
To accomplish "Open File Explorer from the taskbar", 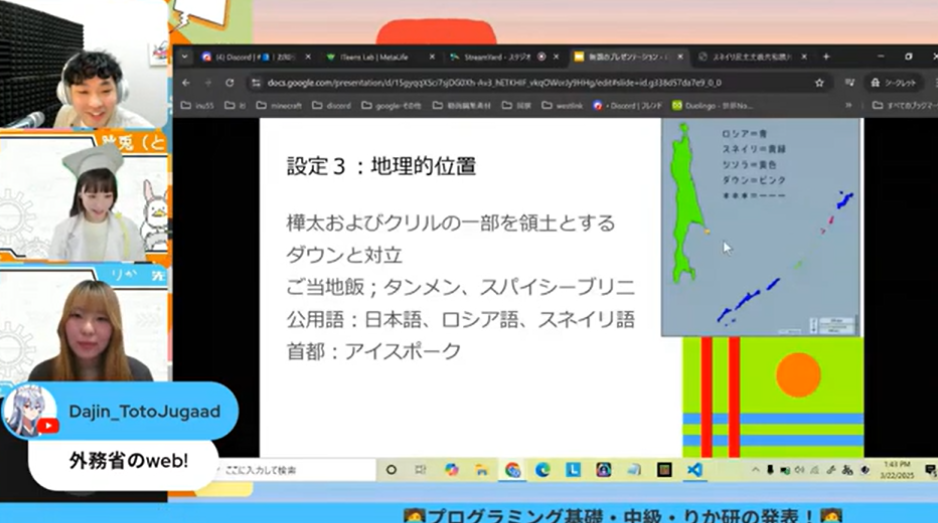I will tap(482, 470).
